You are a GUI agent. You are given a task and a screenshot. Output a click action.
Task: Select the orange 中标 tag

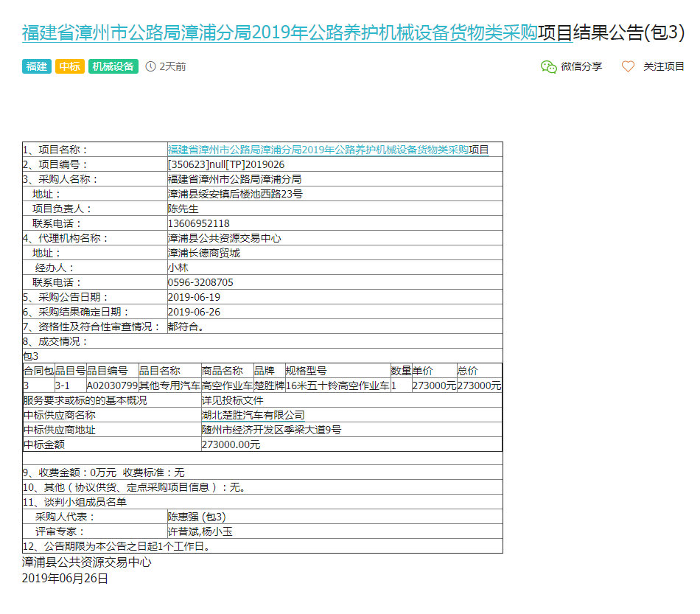click(70, 66)
